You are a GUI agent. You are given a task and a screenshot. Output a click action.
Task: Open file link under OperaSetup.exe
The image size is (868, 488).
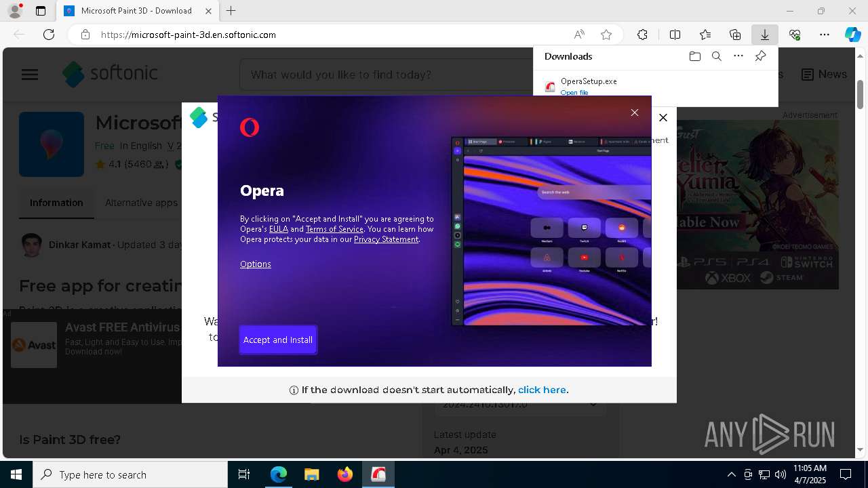(574, 92)
